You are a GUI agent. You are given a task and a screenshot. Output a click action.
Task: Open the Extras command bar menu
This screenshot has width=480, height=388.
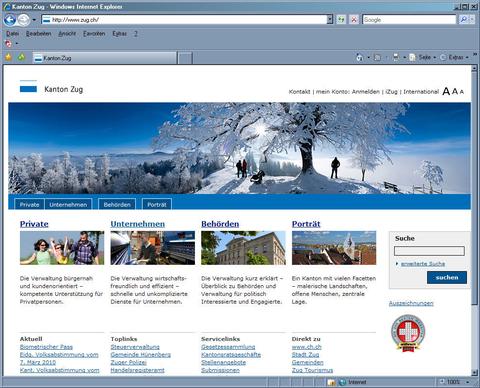(x=454, y=57)
